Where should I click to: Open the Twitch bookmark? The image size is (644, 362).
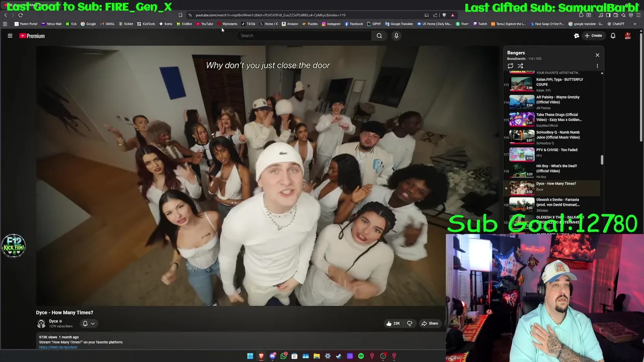479,24
